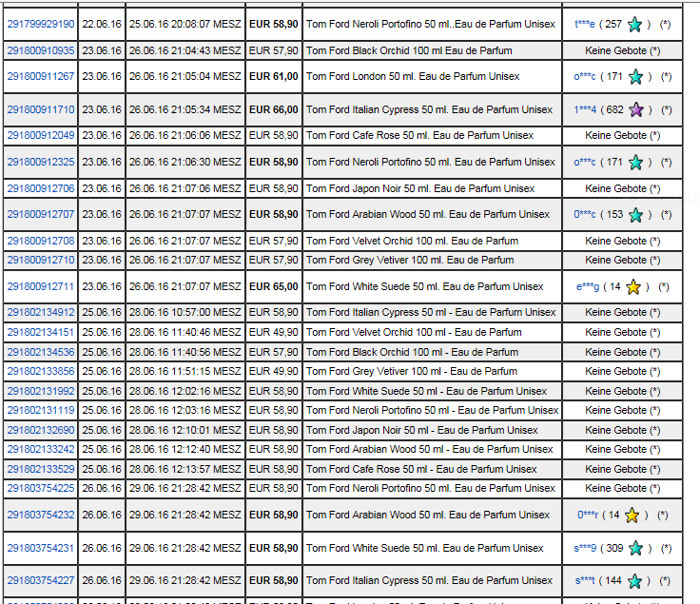Select title 'Tom Ford London 50 ml. Eau de Parfum Unisex'

pos(413,76)
